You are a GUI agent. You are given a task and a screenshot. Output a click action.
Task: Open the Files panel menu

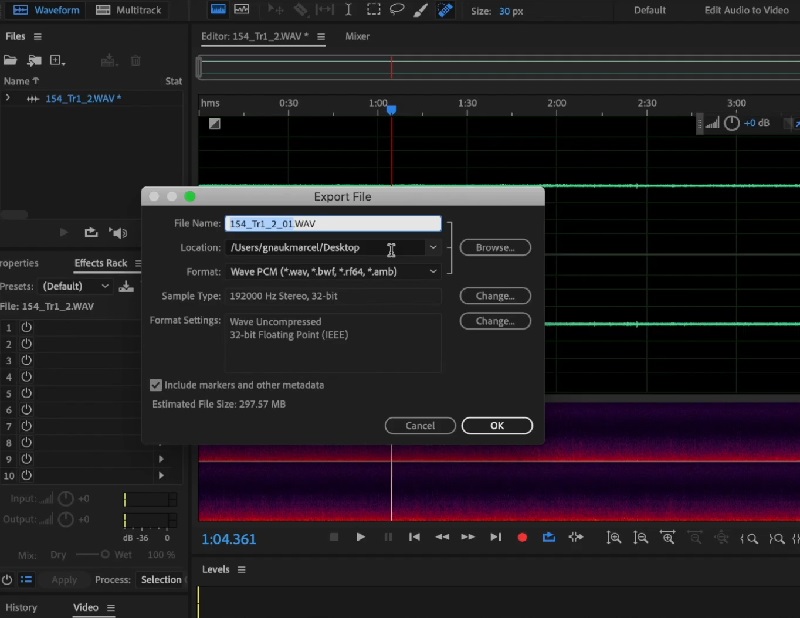pyautogui.click(x=38, y=37)
